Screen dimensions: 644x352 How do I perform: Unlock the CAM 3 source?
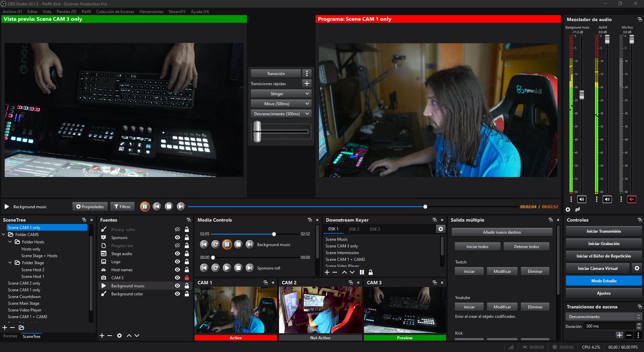pyautogui.click(x=187, y=278)
